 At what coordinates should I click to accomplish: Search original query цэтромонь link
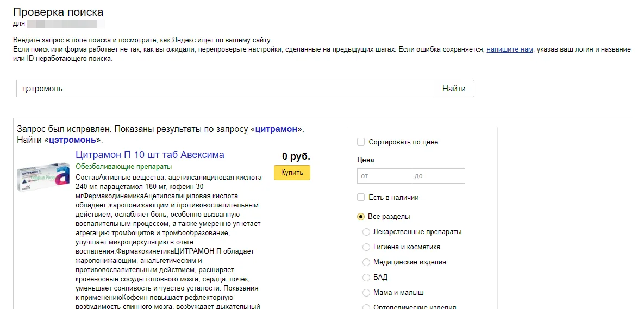coord(73,140)
